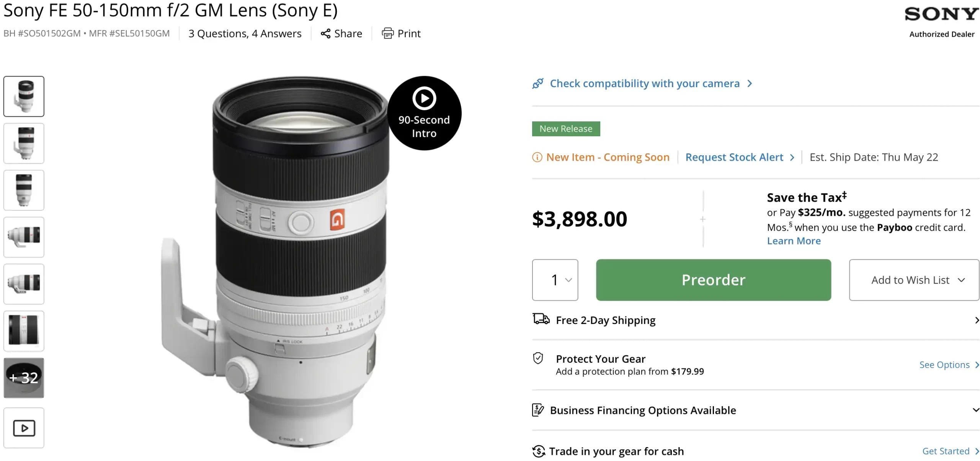Image resolution: width=980 pixels, height=461 pixels.
Task: Click the compatibility link icon
Action: point(538,83)
